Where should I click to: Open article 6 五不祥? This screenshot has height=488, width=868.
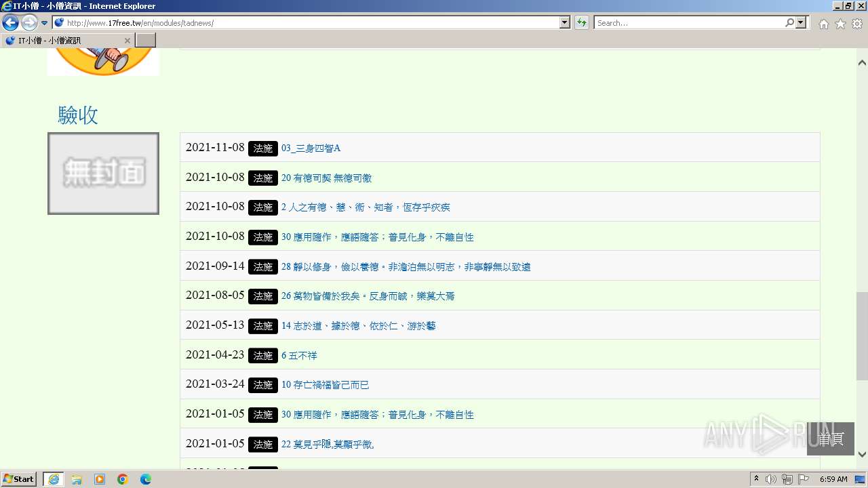coord(299,356)
